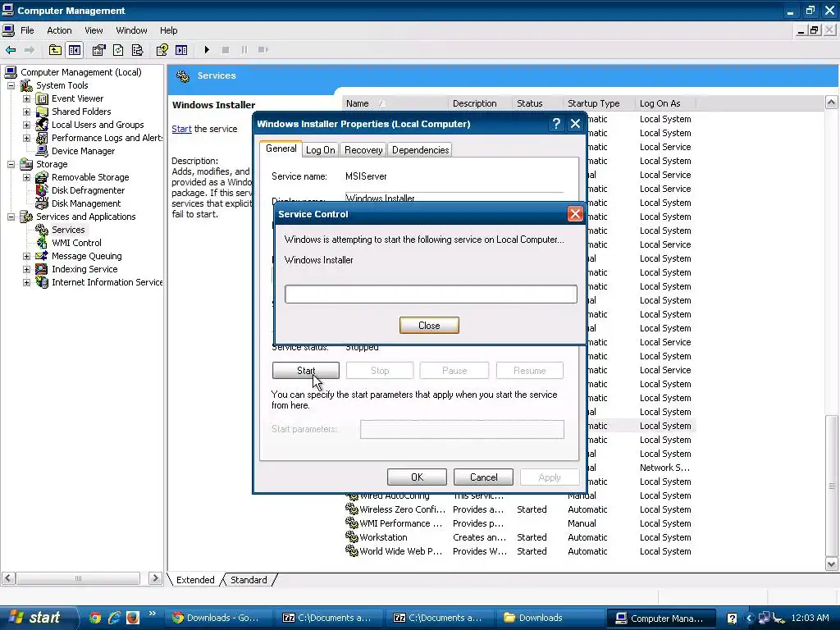Sort services by Name column header
Viewport: 840px width, 630px height.
coord(395,103)
